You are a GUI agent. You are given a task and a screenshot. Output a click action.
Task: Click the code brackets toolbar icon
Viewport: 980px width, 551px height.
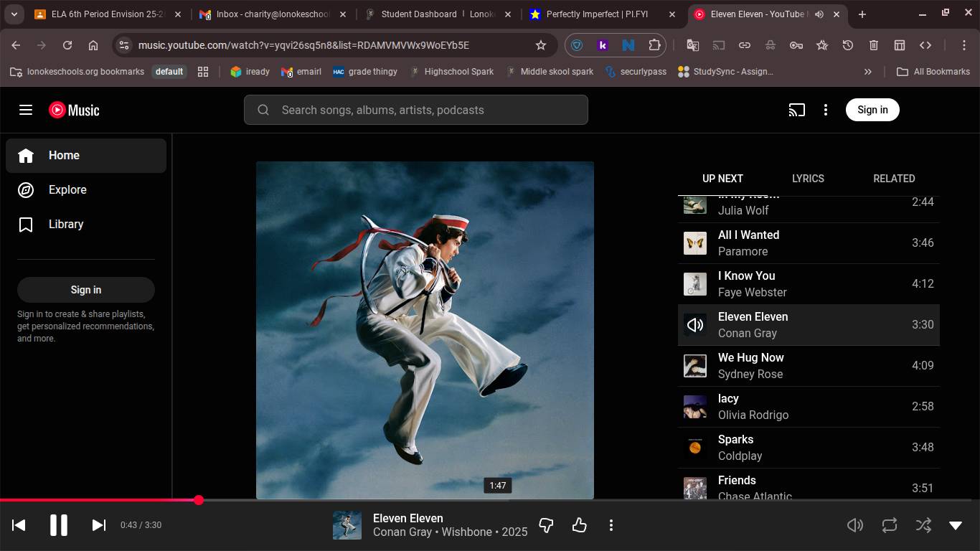[x=925, y=45]
